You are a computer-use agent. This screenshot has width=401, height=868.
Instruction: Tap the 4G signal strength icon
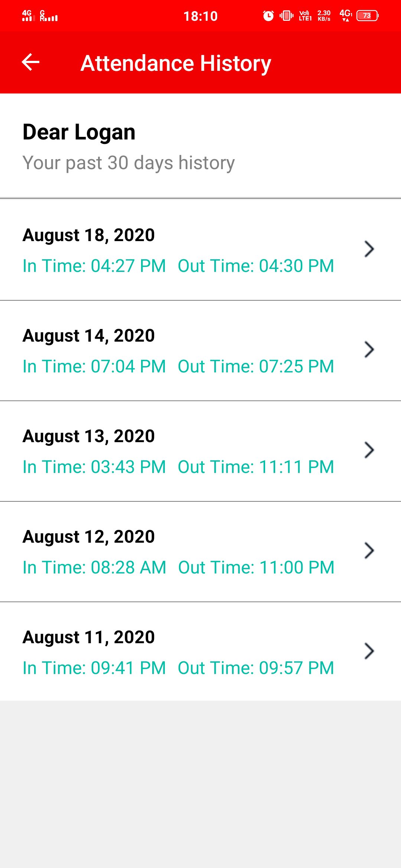pos(27,16)
